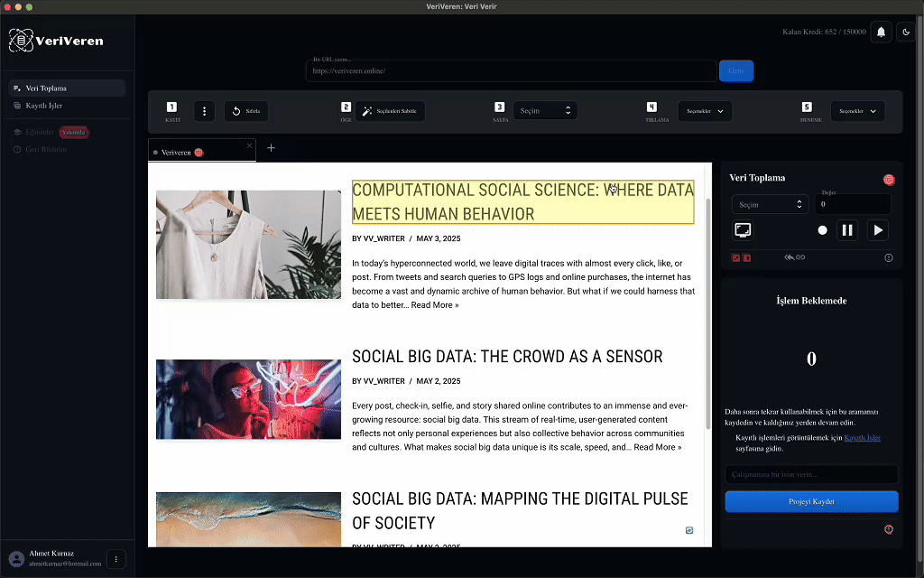924x578 pixels.
Task: Click the Ahmet Kurnaz avatar icon
Action: (x=16, y=558)
